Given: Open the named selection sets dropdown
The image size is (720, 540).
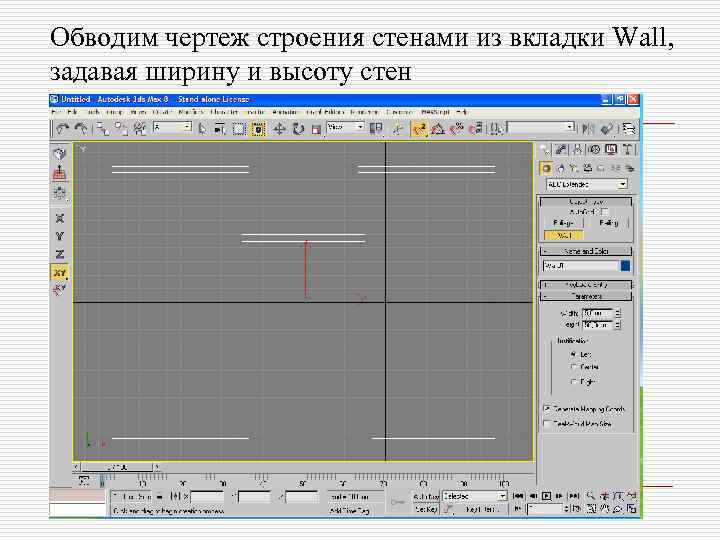Looking at the screenshot, I should pos(541,127).
